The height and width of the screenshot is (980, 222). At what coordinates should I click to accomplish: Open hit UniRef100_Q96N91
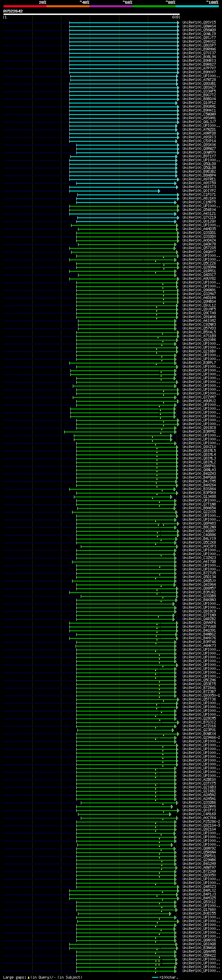click(199, 290)
